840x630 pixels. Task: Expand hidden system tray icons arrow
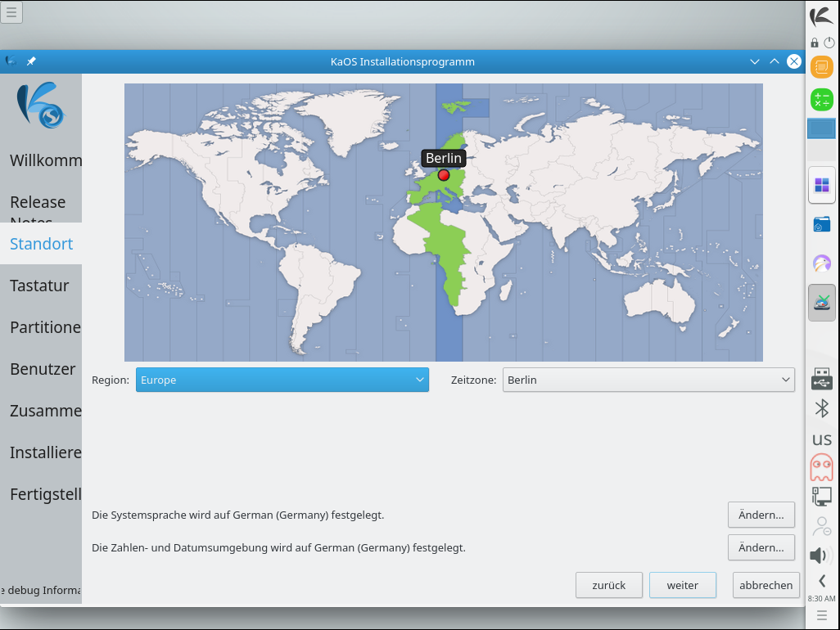(x=821, y=581)
